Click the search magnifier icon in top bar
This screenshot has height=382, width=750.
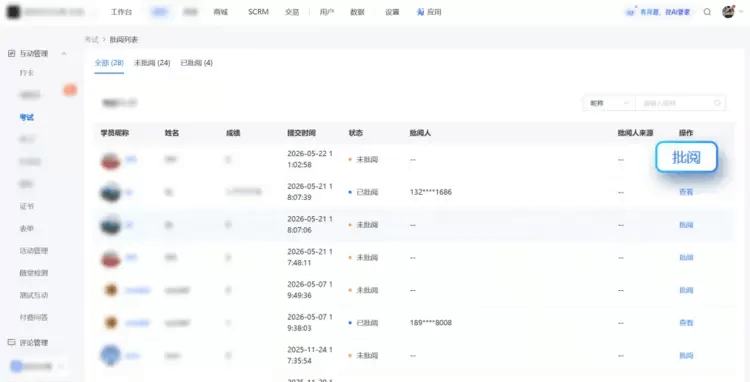point(707,12)
